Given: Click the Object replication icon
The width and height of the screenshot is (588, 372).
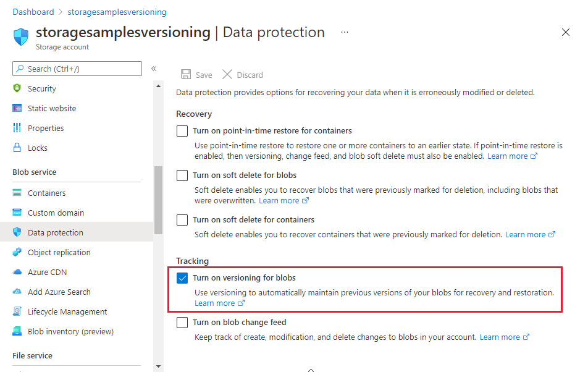Looking at the screenshot, I should 17,252.
